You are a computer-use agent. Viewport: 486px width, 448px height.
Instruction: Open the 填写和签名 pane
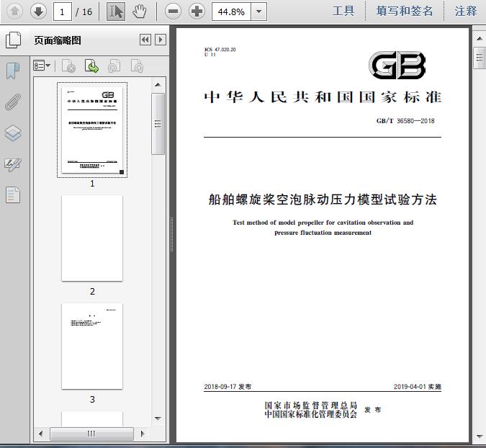406,11
